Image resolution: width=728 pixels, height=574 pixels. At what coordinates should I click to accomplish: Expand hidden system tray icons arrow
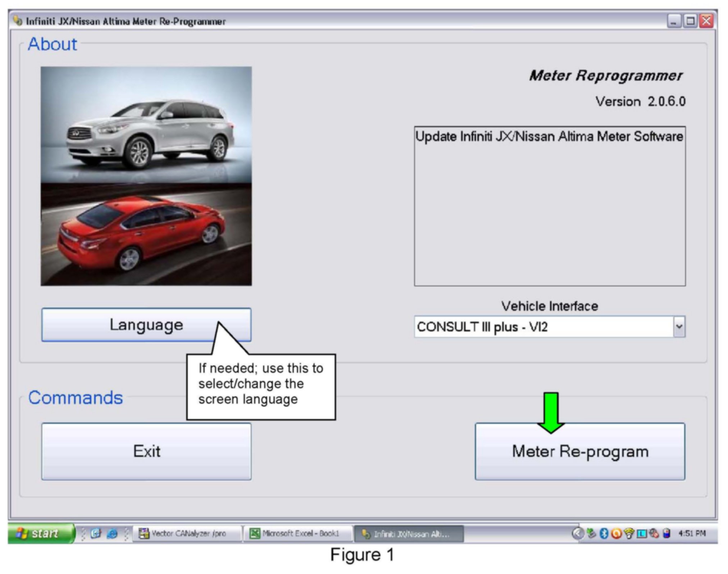click(x=577, y=533)
